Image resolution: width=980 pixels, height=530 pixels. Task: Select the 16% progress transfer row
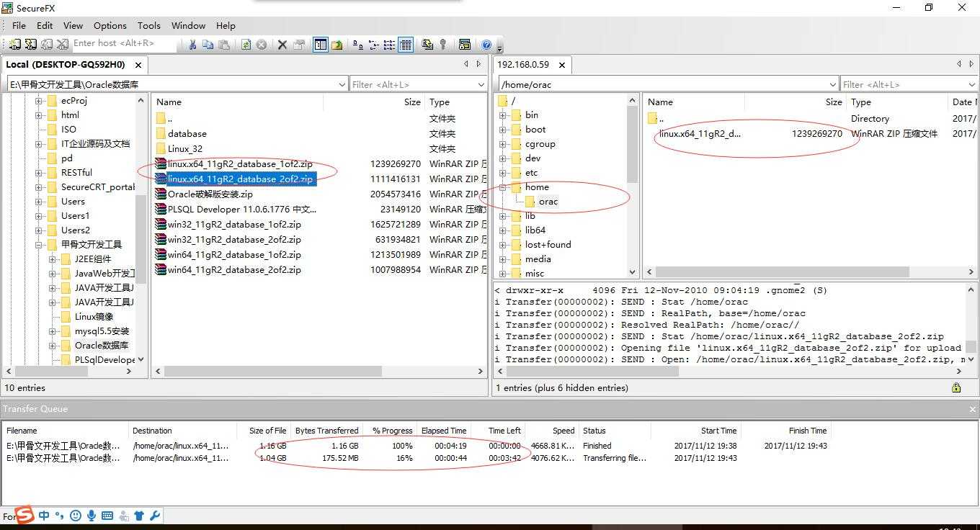(x=418, y=458)
